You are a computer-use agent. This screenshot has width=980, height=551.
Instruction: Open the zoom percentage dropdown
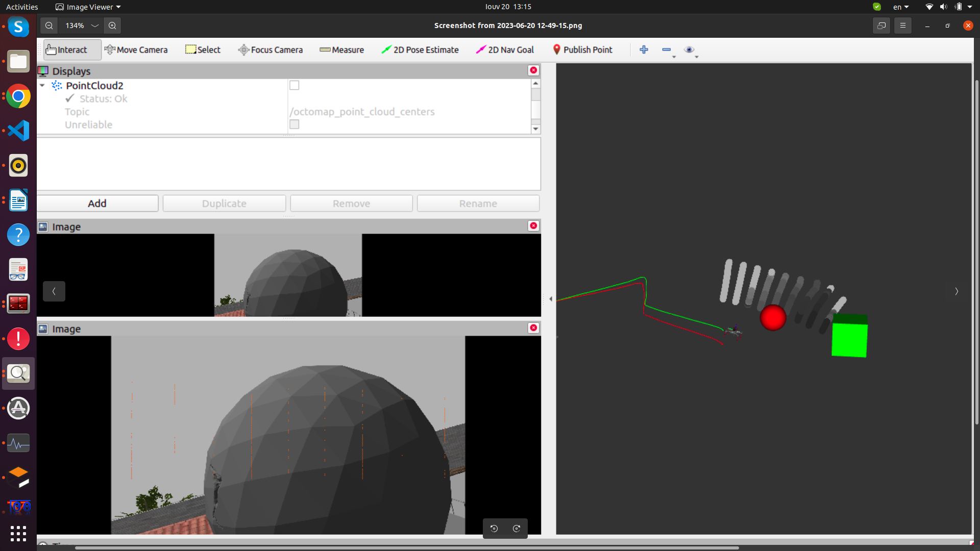coord(95,26)
